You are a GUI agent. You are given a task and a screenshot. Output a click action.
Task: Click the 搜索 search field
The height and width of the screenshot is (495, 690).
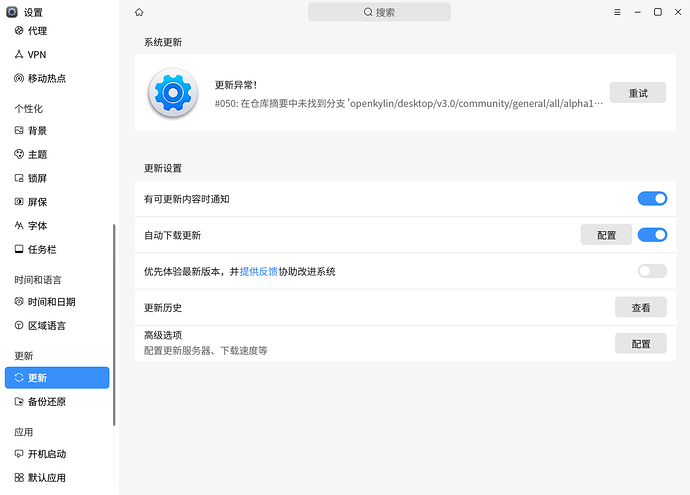pyautogui.click(x=379, y=12)
